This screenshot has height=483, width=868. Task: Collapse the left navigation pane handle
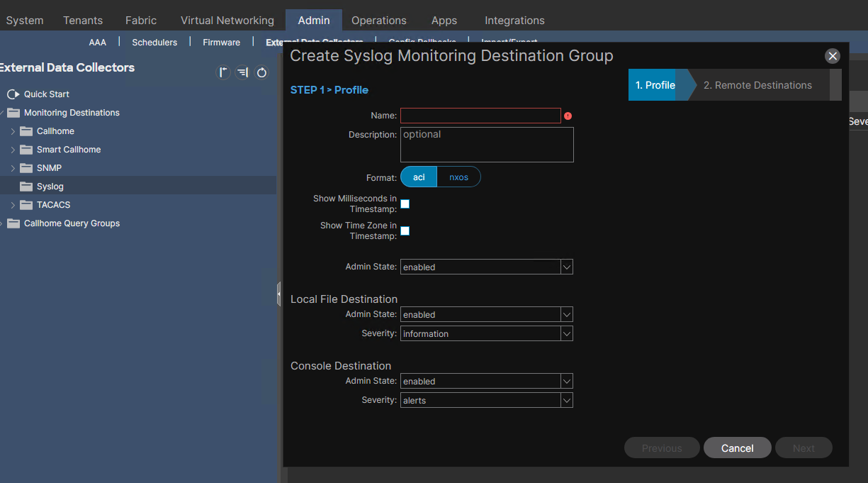pos(279,294)
